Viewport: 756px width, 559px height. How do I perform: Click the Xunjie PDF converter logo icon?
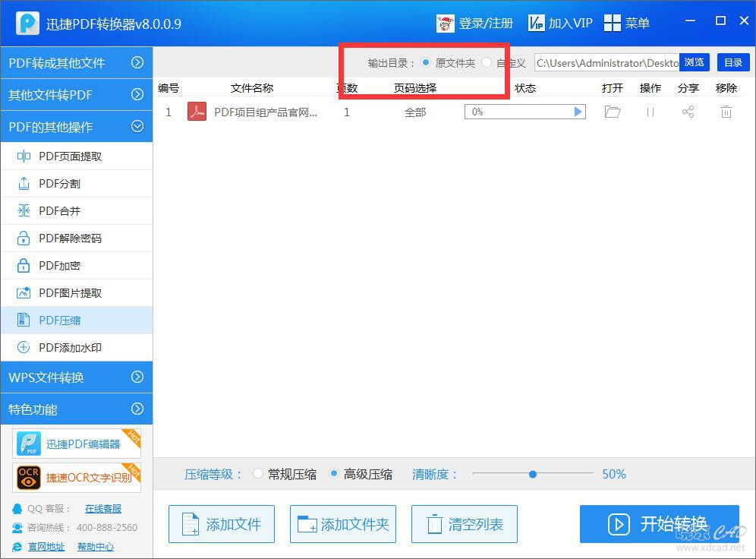click(27, 23)
